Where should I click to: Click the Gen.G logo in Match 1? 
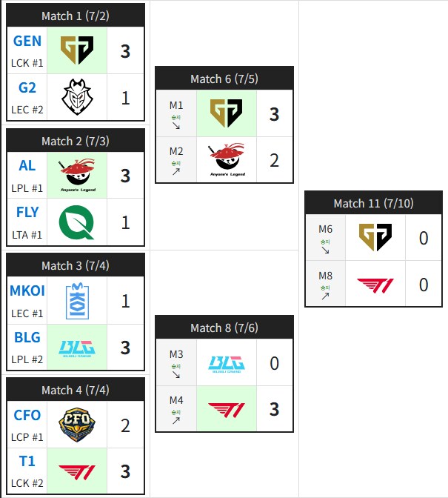point(77,50)
